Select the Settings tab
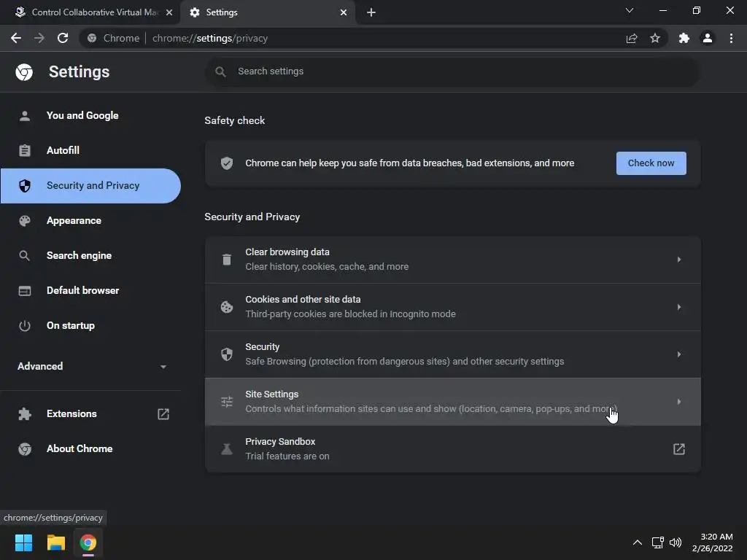 click(268, 12)
